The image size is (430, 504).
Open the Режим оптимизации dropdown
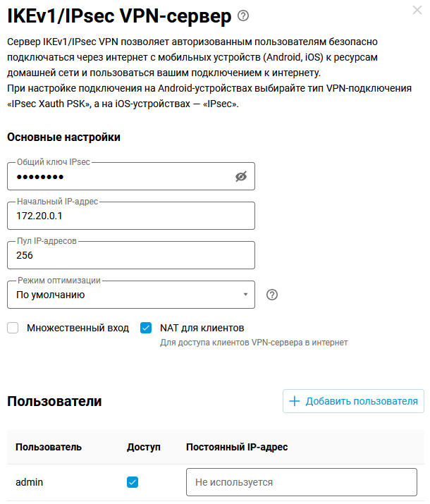[130, 295]
